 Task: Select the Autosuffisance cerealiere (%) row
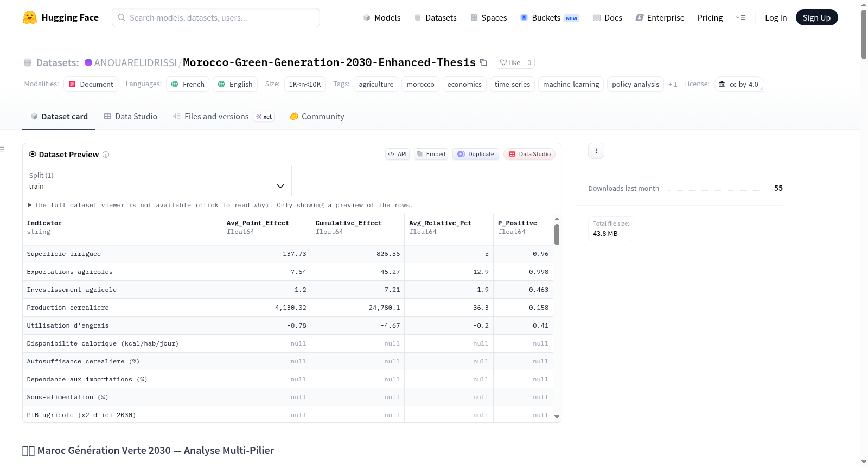point(288,361)
